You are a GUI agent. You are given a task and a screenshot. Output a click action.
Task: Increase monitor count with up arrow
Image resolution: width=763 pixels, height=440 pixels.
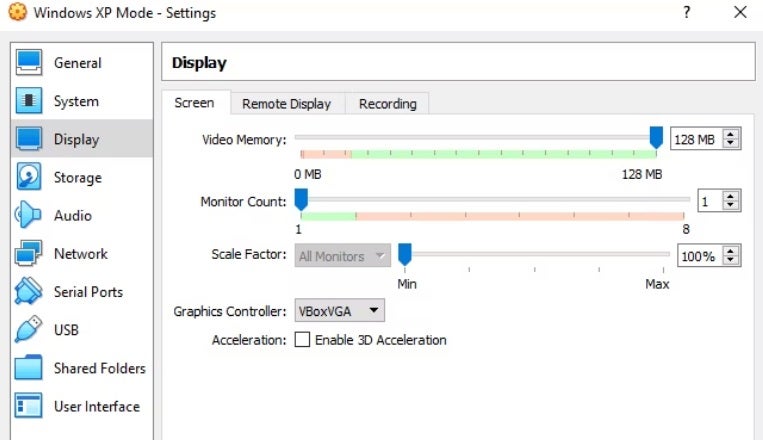coord(730,196)
